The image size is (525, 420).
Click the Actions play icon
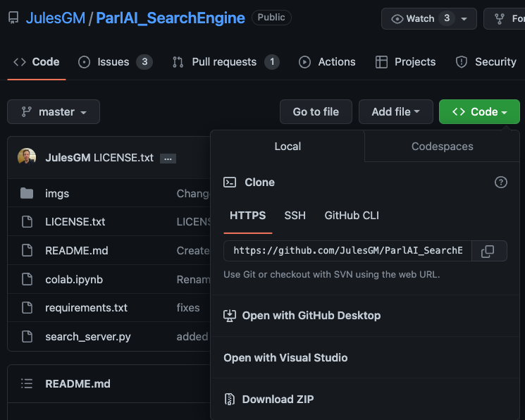coord(304,62)
